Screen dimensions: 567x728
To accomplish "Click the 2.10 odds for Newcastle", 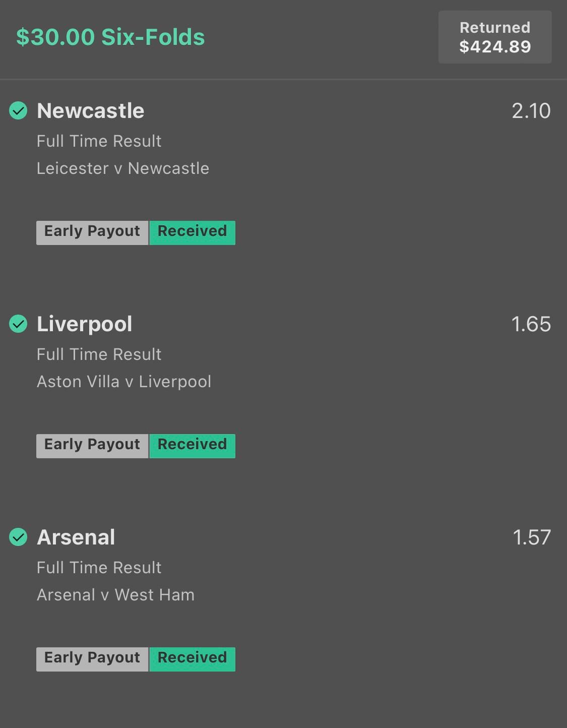I will coord(531,111).
